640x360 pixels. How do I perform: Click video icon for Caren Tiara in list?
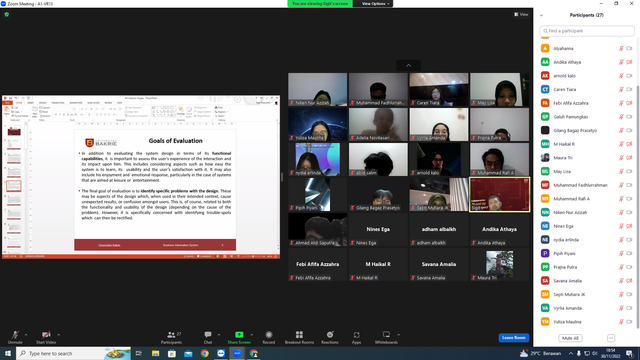pyautogui.click(x=629, y=89)
